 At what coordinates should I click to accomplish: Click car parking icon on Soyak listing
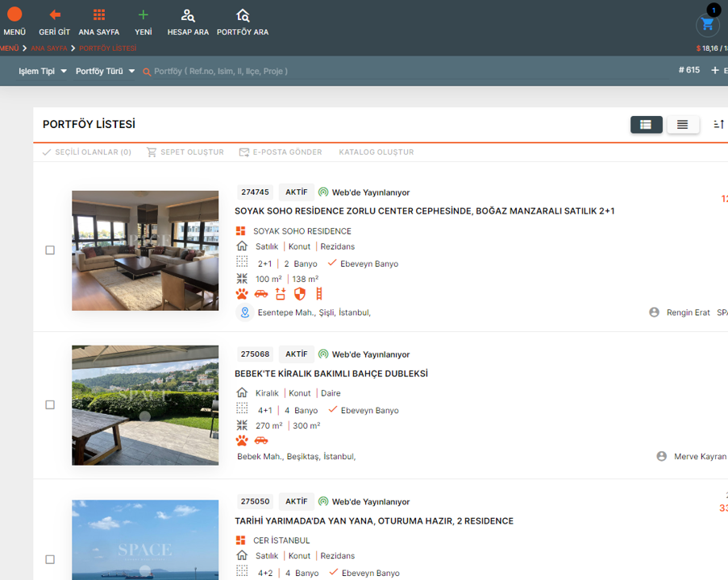point(261,294)
